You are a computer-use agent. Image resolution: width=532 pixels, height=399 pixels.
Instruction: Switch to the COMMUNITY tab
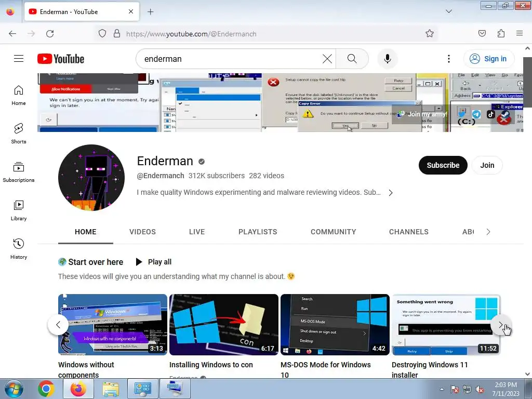334,232
